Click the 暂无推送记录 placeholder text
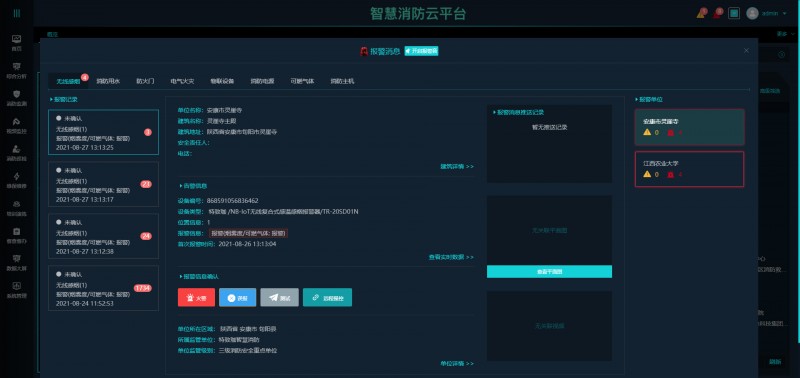800x378 pixels. tap(549, 127)
